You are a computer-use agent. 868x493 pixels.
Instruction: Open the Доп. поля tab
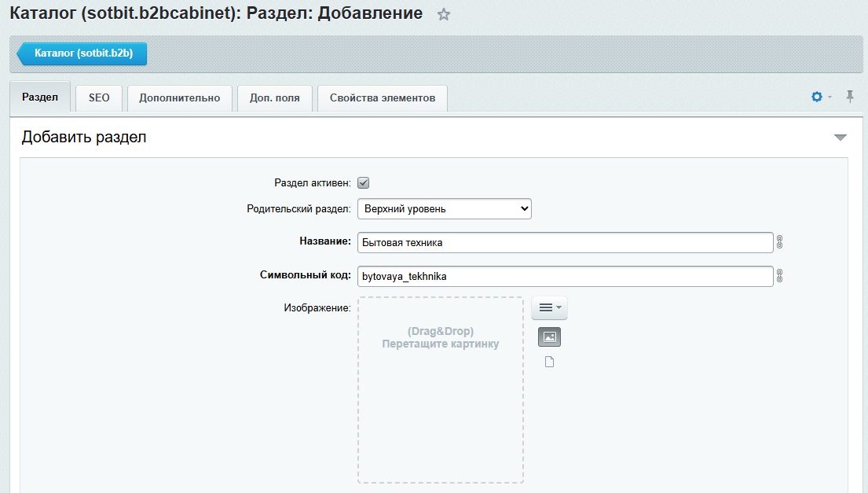point(275,98)
